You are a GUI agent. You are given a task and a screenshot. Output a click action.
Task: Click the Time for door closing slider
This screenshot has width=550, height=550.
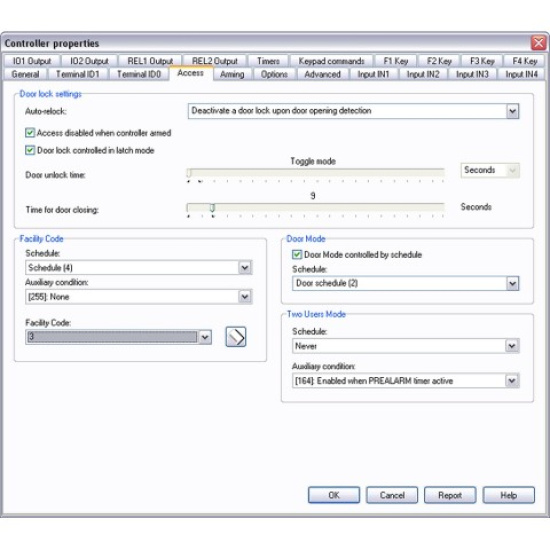coord(316,208)
